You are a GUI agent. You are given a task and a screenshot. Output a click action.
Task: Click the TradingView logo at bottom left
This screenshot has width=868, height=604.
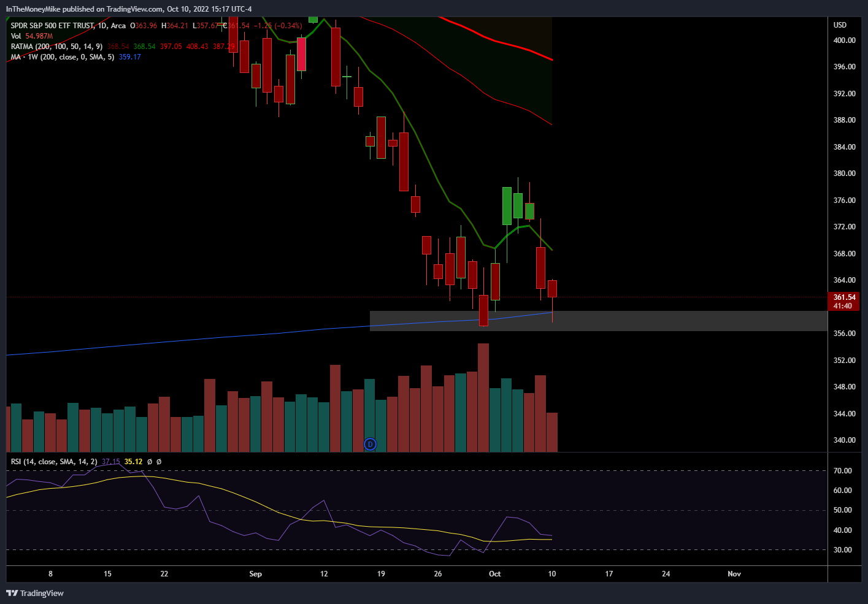click(35, 593)
